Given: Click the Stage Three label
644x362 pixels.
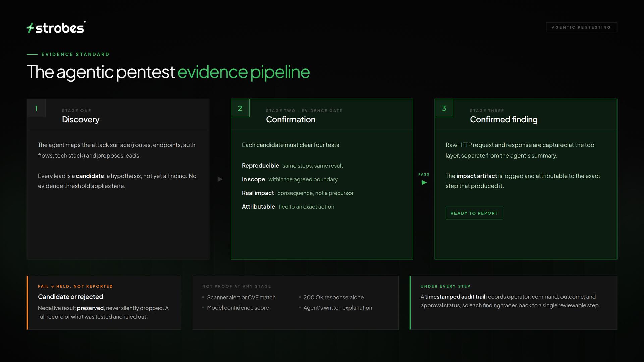Looking at the screenshot, I should click(x=487, y=111).
